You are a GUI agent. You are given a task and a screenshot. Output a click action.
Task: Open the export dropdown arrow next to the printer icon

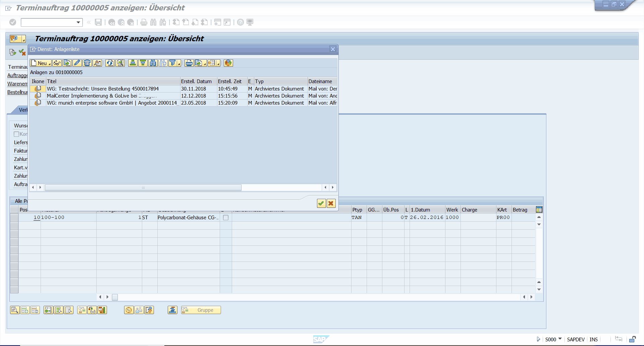click(205, 64)
